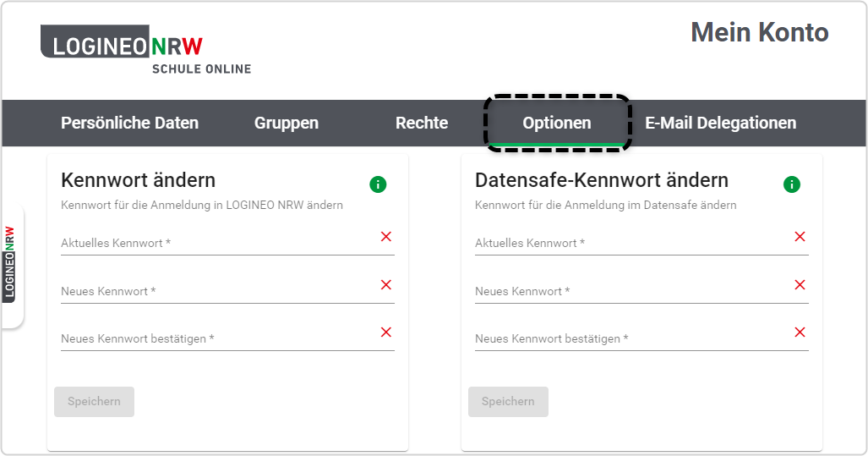Image resolution: width=868 pixels, height=456 pixels.
Task: Clear Aktuelles Kennwort in Kennwort ändern card
Action: tap(386, 237)
